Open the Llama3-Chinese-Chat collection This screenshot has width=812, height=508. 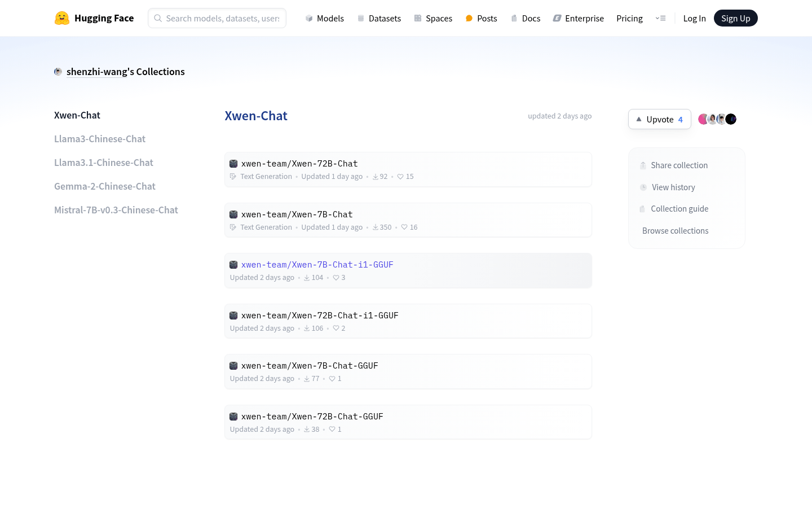(x=100, y=139)
